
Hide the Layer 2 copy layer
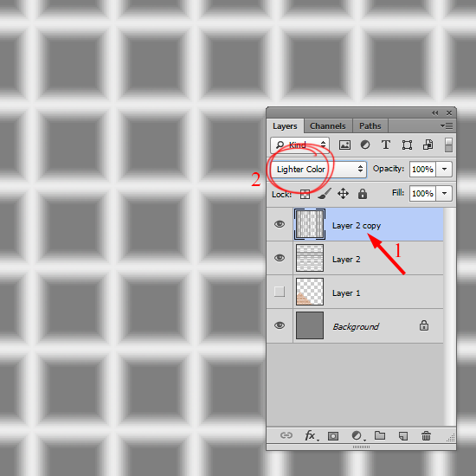[280, 224]
